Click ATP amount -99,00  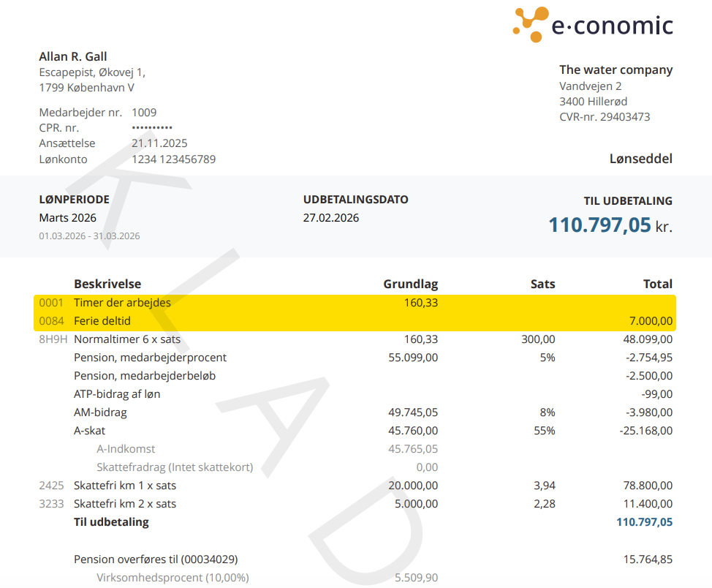click(656, 394)
